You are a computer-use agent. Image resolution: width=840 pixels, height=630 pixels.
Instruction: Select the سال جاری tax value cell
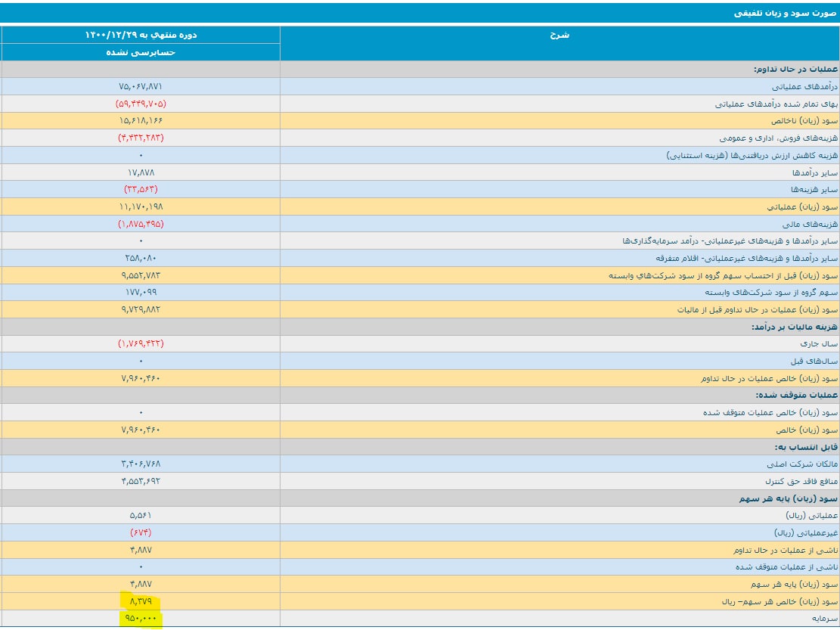tap(141, 343)
